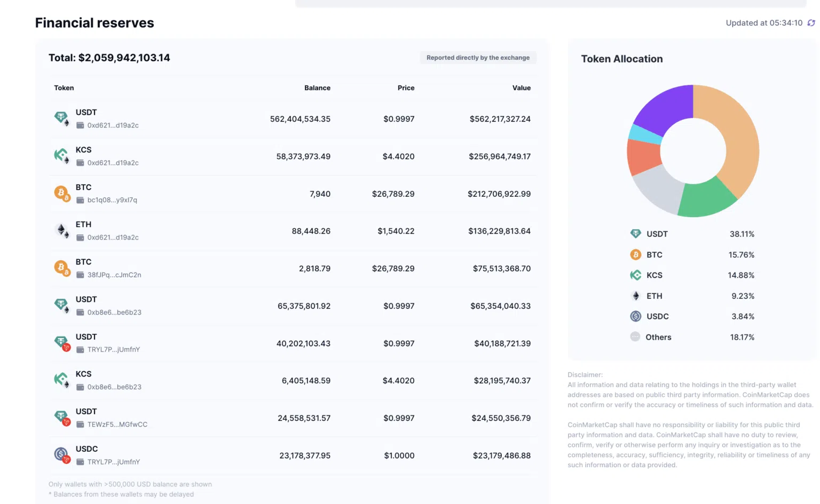Screen dimensions: 820x504
Task: Open wallet address 0xb8e6...be6b23 under KCS
Action: tap(114, 387)
